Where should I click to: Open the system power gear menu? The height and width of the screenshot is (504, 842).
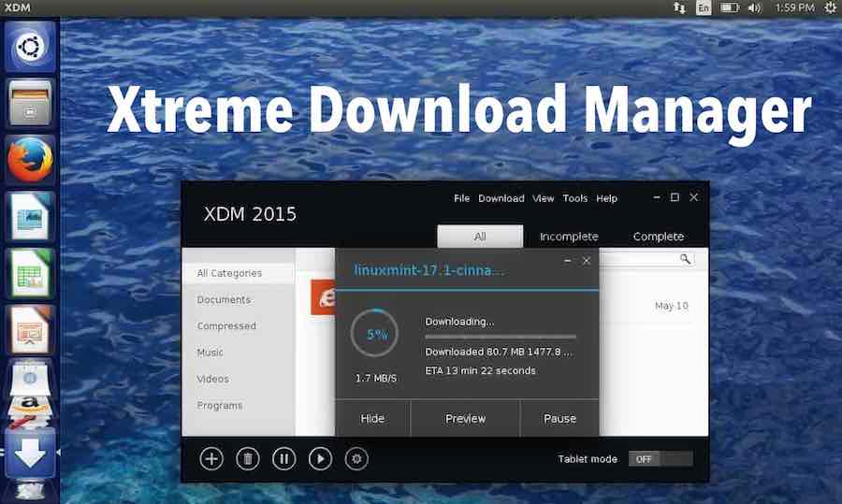tap(829, 8)
